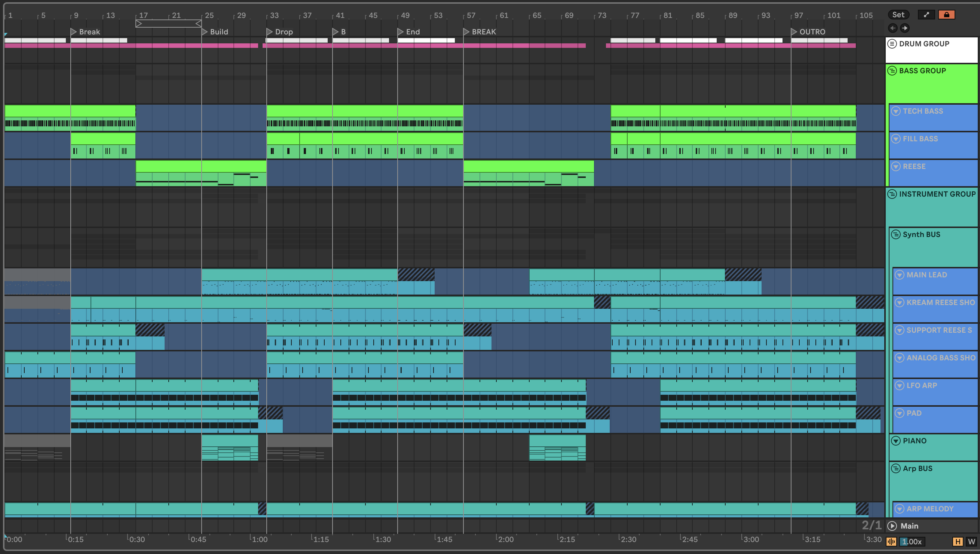Jump to previous locator arrow
The width and height of the screenshot is (980, 554).
[x=892, y=28]
